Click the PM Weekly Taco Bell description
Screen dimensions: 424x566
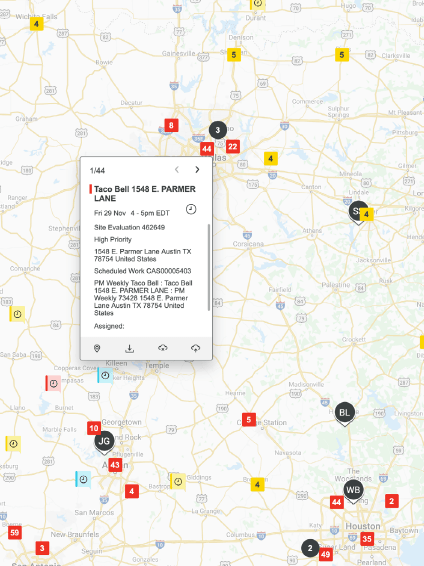pos(143,298)
